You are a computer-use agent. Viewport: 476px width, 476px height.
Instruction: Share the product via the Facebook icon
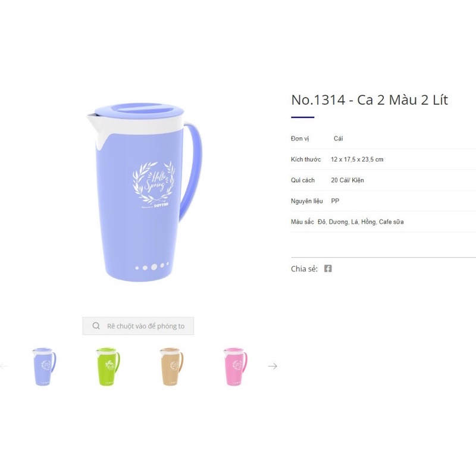click(x=328, y=268)
